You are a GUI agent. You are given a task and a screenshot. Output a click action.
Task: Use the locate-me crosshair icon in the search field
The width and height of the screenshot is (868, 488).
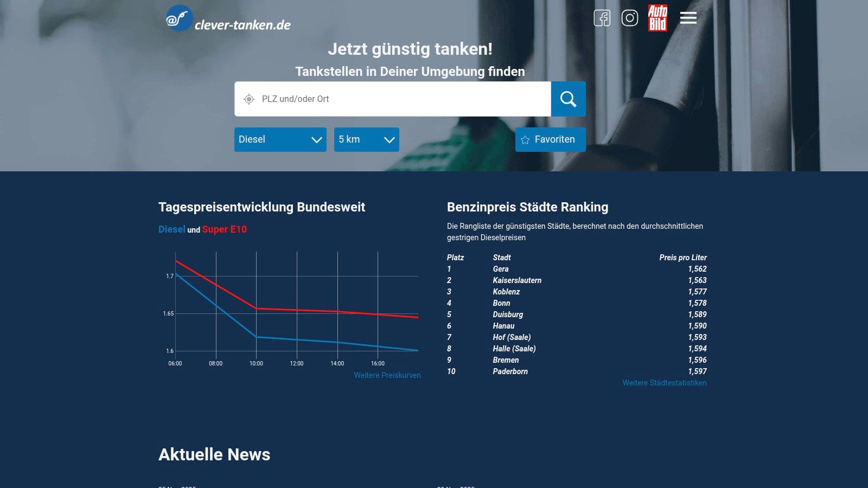(248, 99)
